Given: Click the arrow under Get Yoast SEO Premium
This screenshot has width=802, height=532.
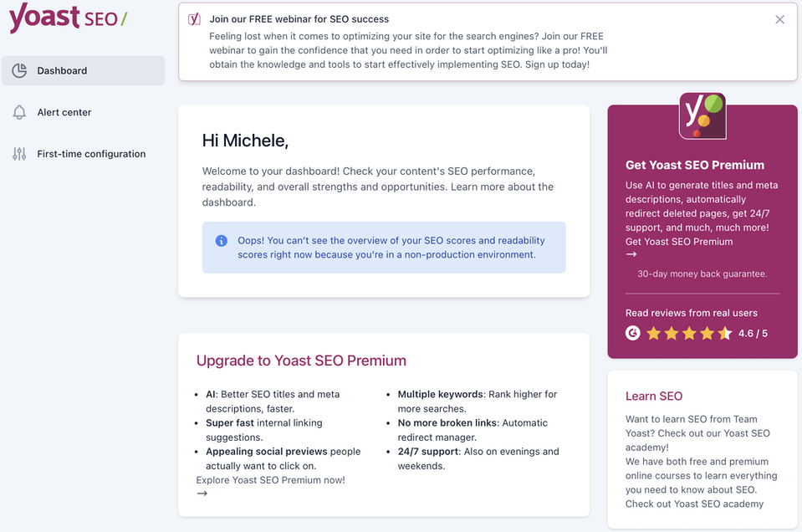Looking at the screenshot, I should (631, 254).
